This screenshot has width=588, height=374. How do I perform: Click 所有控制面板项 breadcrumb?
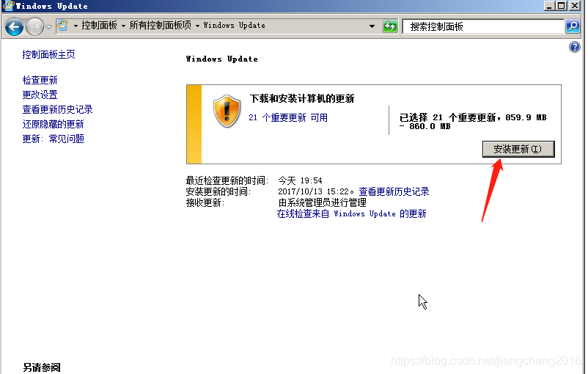tap(160, 25)
